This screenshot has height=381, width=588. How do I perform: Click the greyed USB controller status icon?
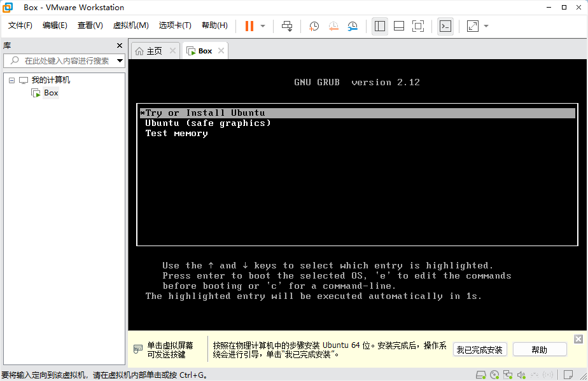tap(535, 375)
